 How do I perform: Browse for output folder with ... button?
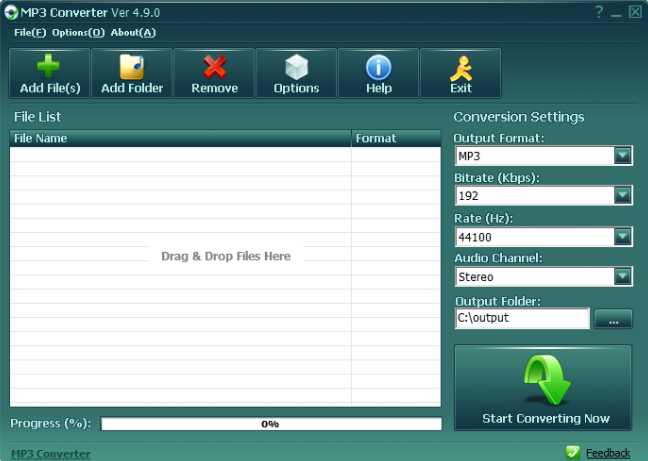(613, 318)
